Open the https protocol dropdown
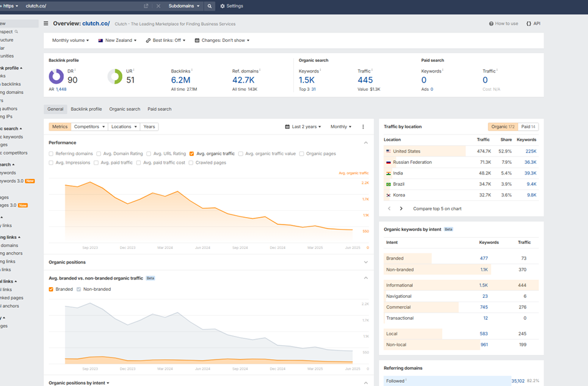 (x=10, y=6)
